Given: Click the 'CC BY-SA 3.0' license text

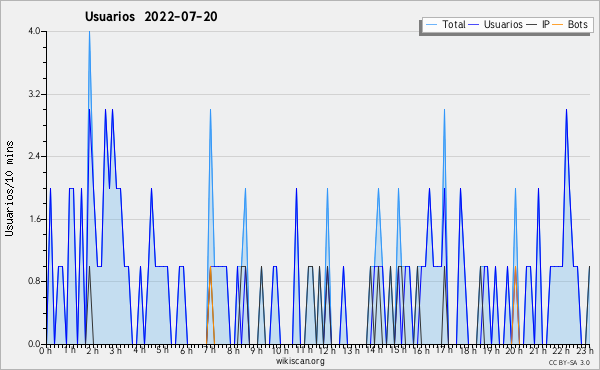Looking at the screenshot, I should (x=569, y=363).
